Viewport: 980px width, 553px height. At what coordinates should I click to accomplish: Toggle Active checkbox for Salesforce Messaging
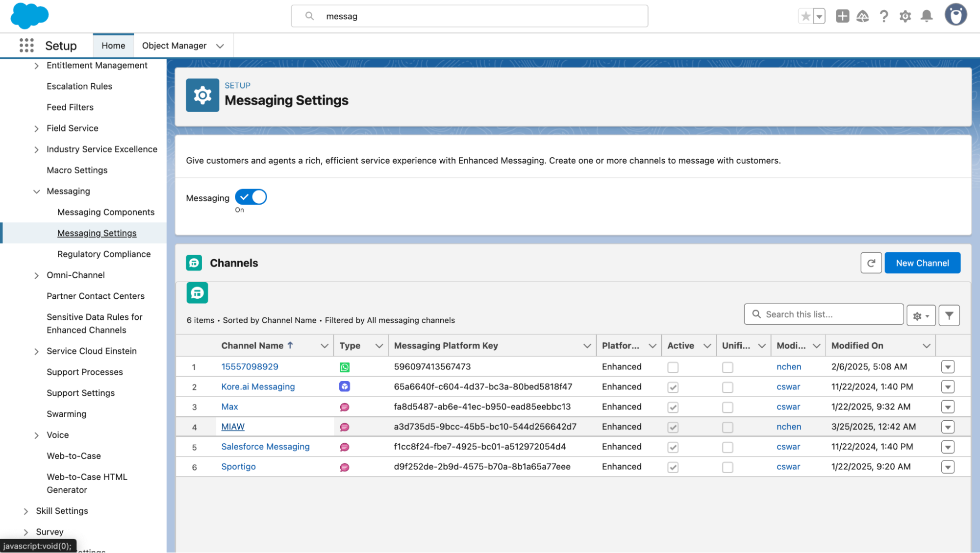coord(673,448)
